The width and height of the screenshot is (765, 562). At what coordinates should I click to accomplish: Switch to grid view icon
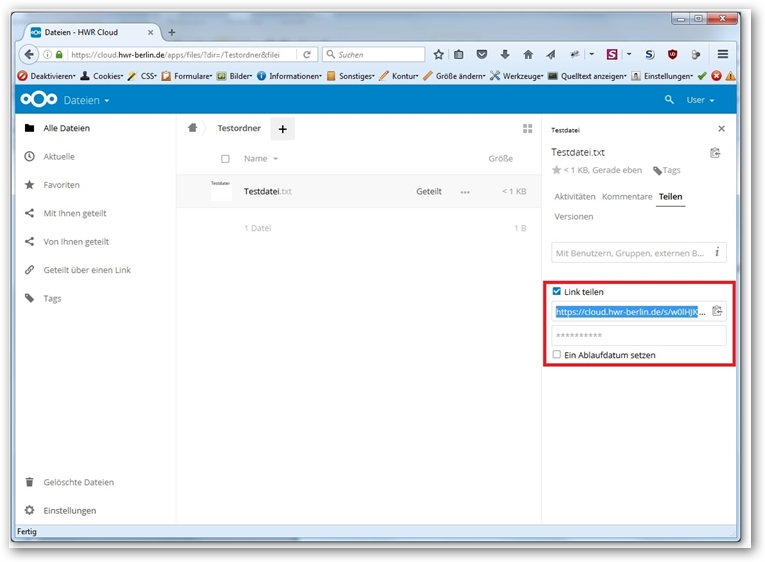(x=527, y=128)
